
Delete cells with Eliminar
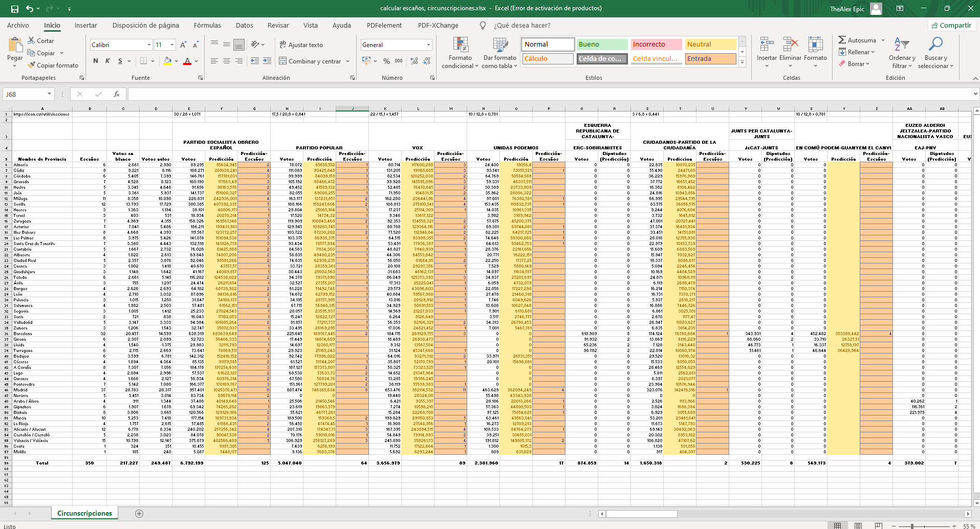(x=790, y=53)
